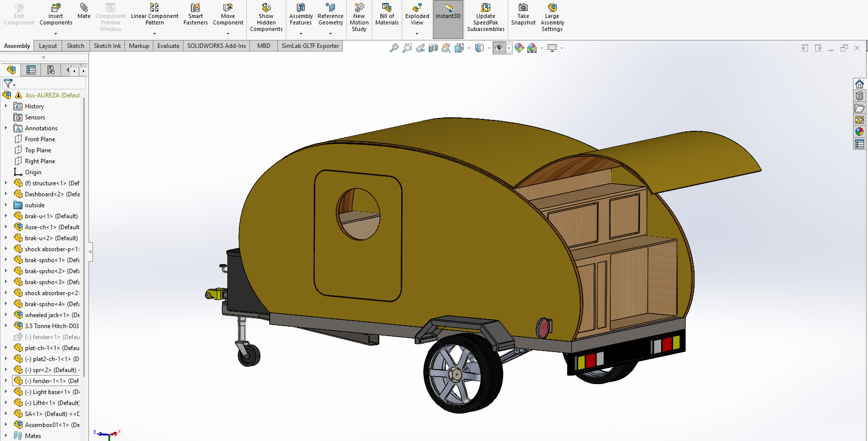This screenshot has height=441, width=868.
Task: Select the Mate tool
Action: 84,11
